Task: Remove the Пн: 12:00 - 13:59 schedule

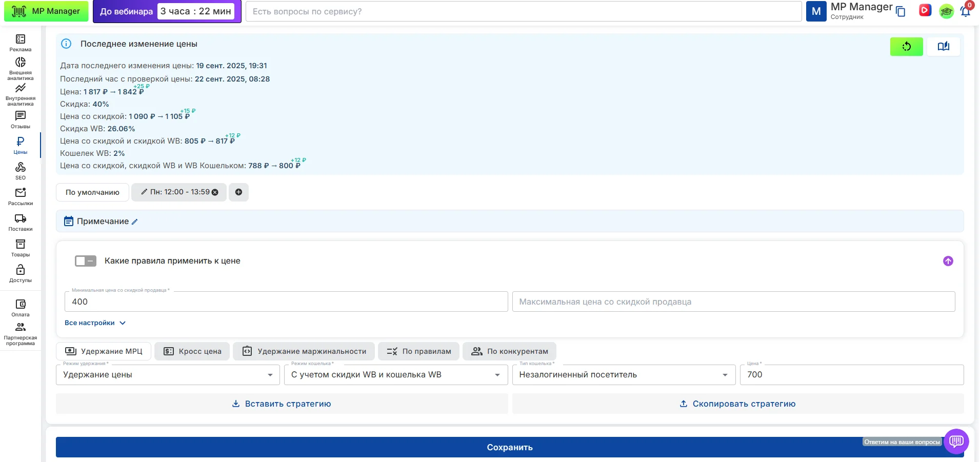Action: pos(215,192)
